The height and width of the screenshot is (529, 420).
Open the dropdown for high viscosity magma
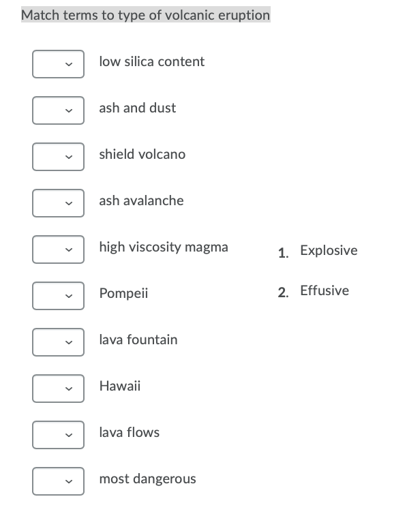[x=58, y=250]
